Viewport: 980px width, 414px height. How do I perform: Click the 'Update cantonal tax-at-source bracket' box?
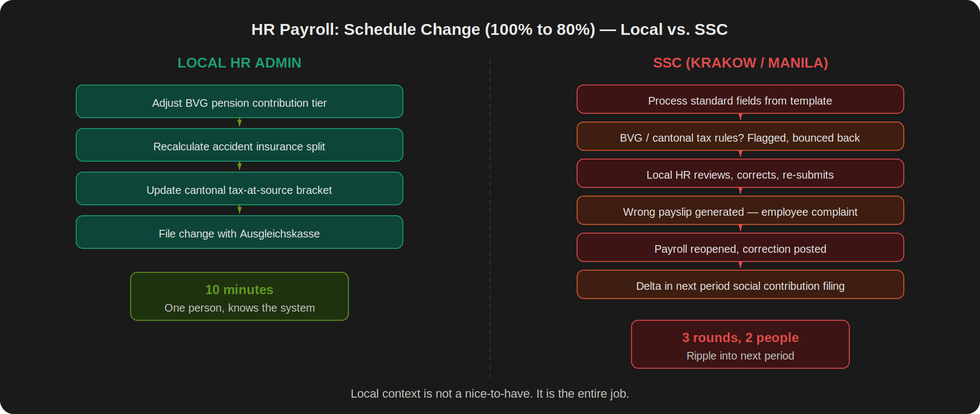pos(240,188)
